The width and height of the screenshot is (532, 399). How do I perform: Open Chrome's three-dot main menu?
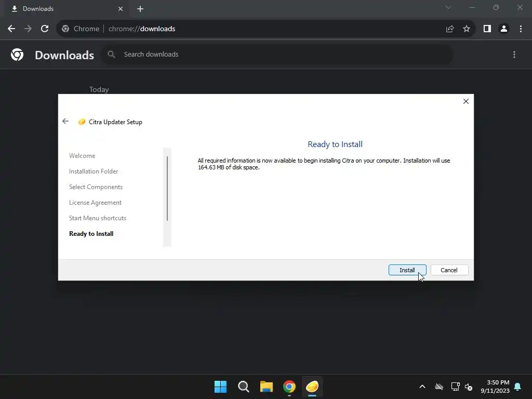pos(521,29)
